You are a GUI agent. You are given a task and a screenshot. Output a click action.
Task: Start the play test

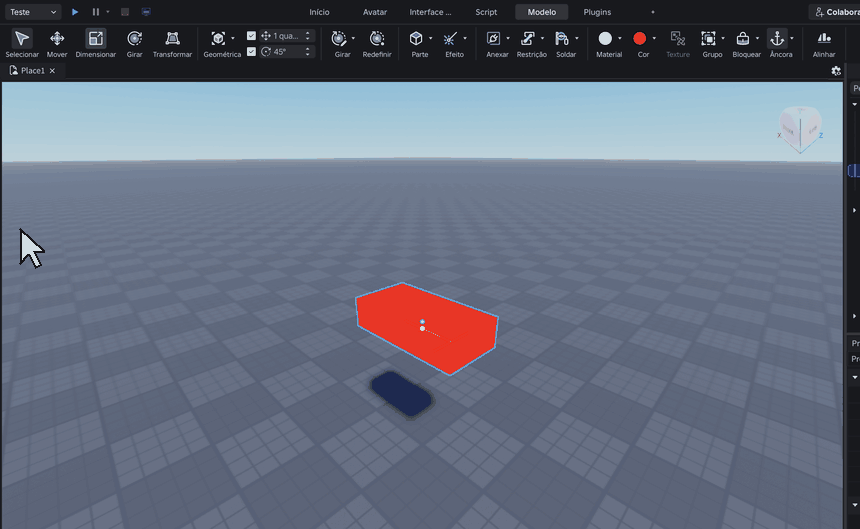tap(75, 12)
